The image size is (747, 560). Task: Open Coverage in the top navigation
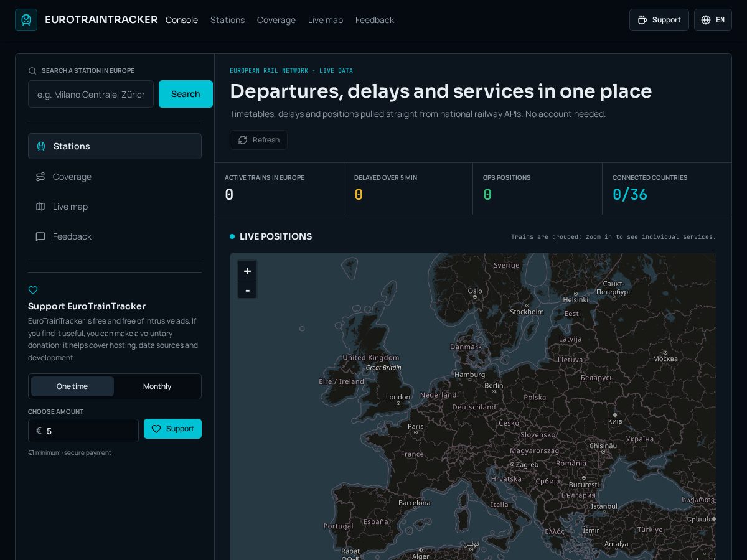tap(276, 20)
